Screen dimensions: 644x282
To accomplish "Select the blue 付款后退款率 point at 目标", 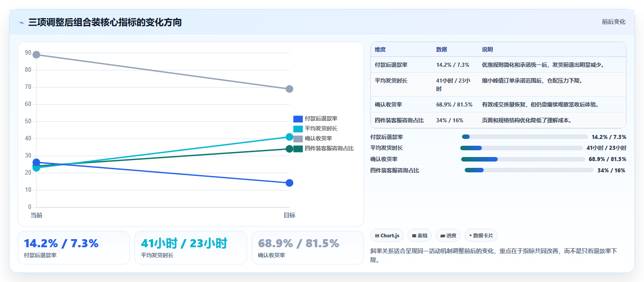I will [x=289, y=183].
